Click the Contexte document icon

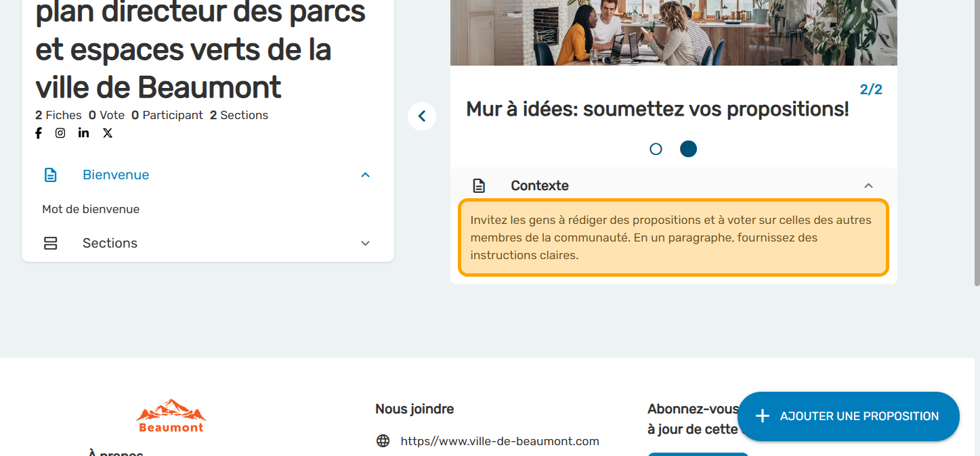pyautogui.click(x=479, y=186)
